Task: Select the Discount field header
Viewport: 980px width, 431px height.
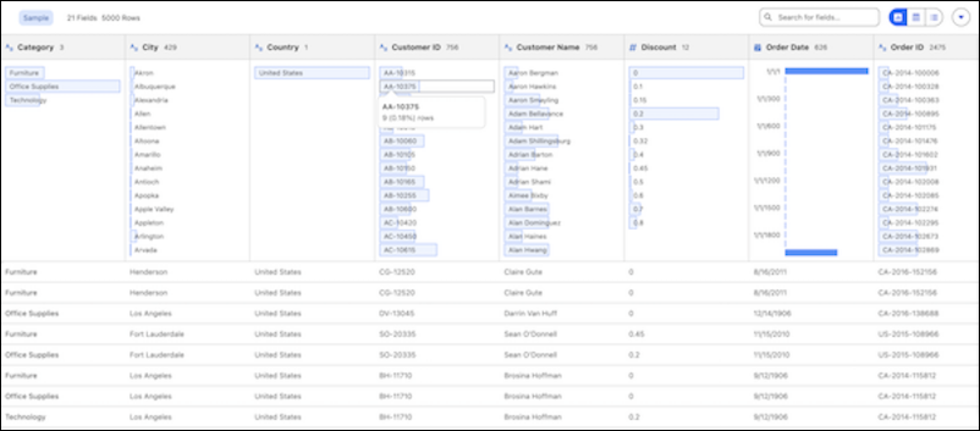Action: [686, 47]
